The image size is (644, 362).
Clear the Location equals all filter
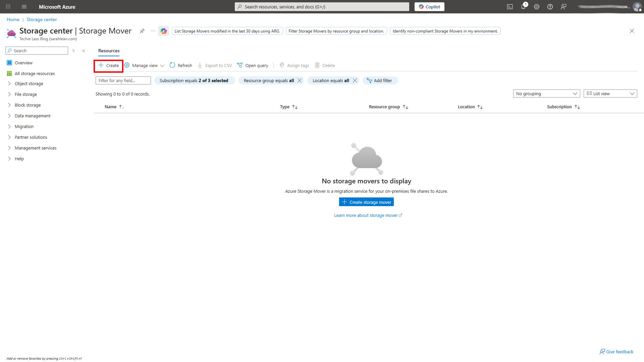click(x=355, y=80)
